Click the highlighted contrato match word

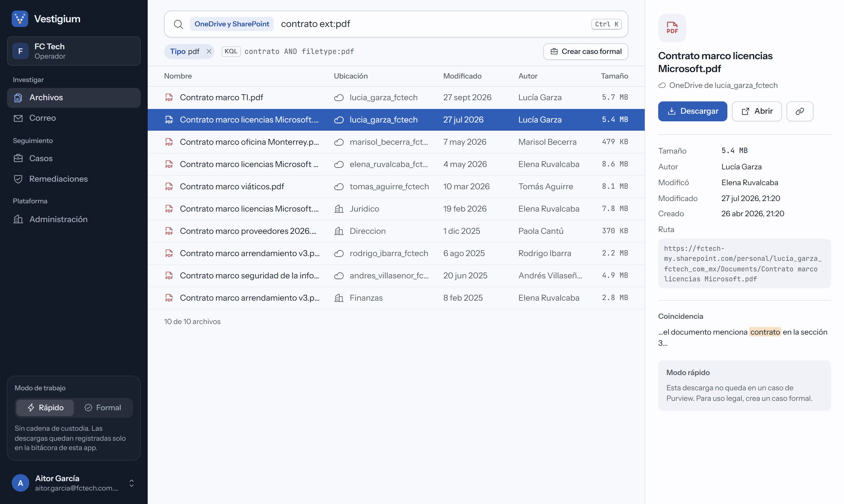[765, 332]
